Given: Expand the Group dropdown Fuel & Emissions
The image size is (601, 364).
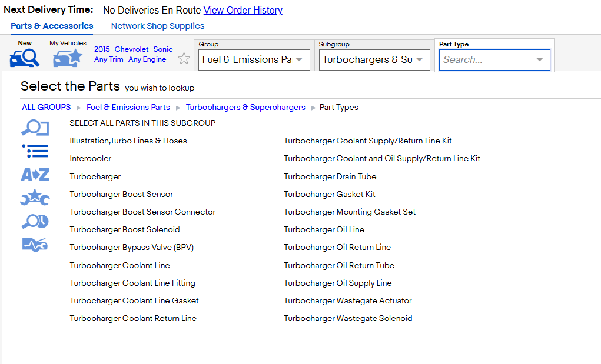Looking at the screenshot, I should tap(254, 60).
